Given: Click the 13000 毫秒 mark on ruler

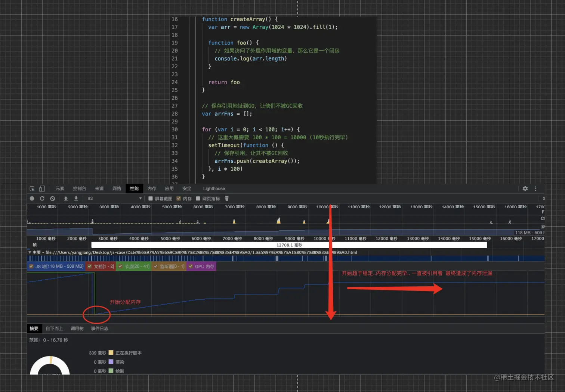Looking at the screenshot, I should click(x=418, y=239).
